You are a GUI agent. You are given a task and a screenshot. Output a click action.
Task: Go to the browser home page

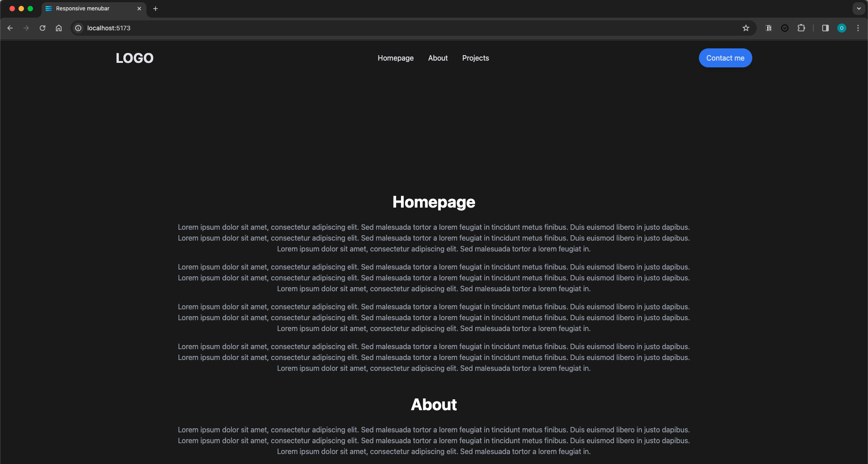click(x=59, y=28)
